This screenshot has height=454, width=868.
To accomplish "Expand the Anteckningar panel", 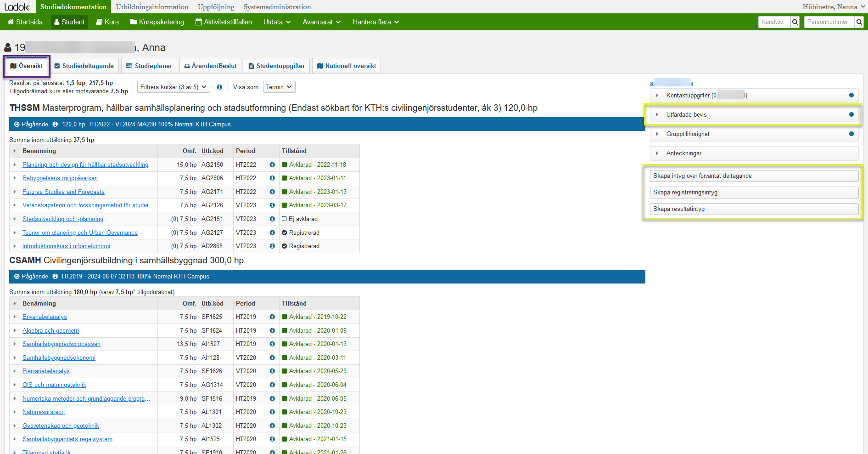I will 754,153.
